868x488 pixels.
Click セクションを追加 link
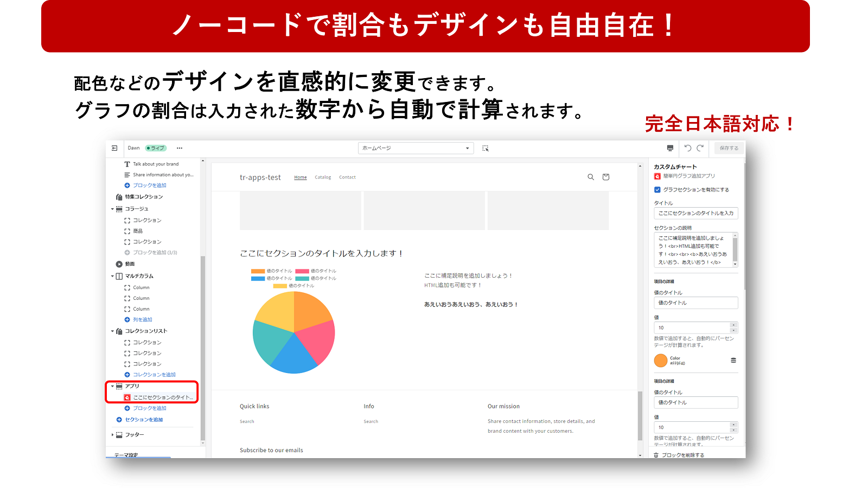(144, 420)
